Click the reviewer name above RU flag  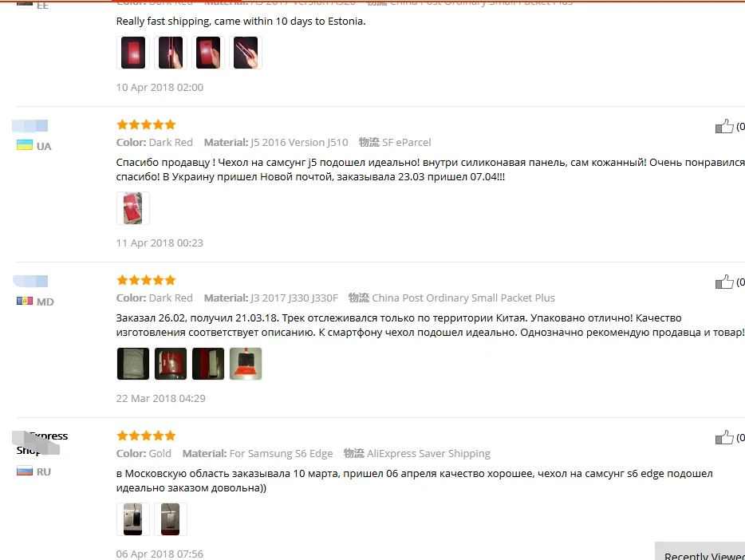point(40,443)
